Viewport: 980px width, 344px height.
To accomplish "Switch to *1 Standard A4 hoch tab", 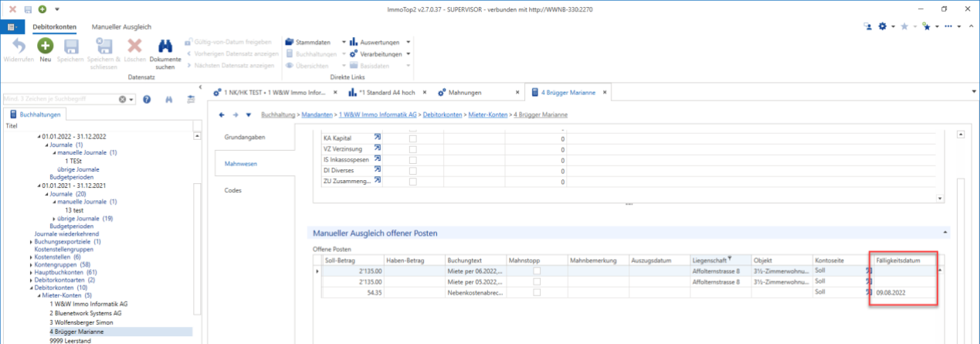I will pos(381,92).
